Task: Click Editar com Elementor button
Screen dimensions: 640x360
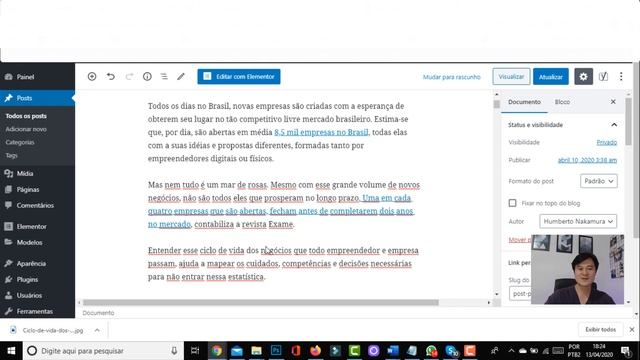Action: click(239, 76)
